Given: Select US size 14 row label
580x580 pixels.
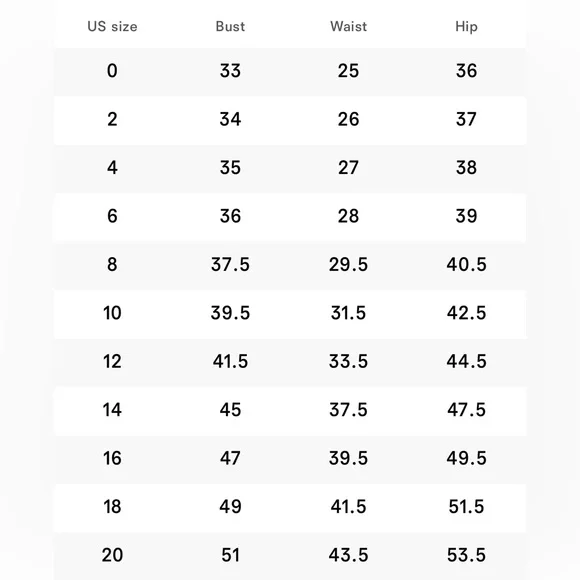Looking at the screenshot, I should point(112,410).
